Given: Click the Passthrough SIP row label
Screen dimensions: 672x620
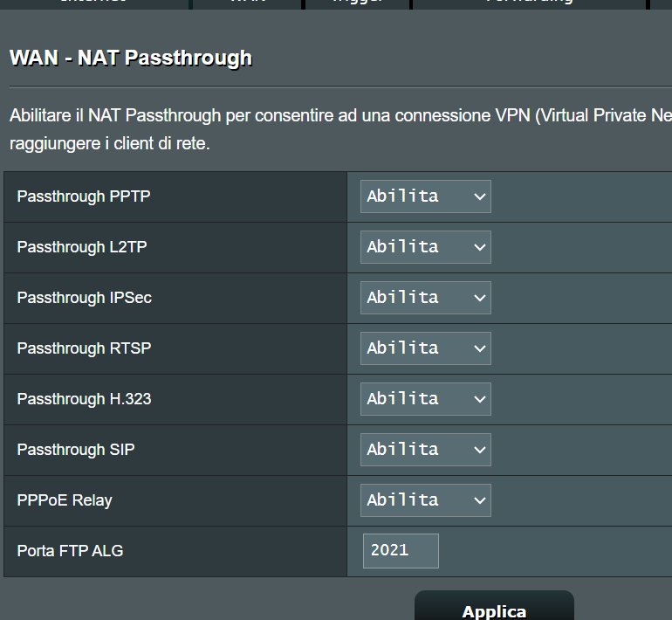Looking at the screenshot, I should 76,450.
